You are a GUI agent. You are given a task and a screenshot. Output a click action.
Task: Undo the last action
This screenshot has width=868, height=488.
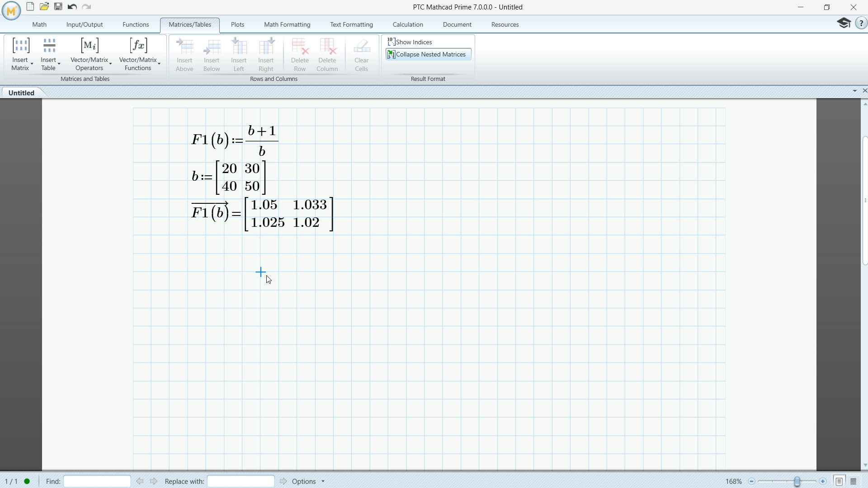(x=72, y=7)
